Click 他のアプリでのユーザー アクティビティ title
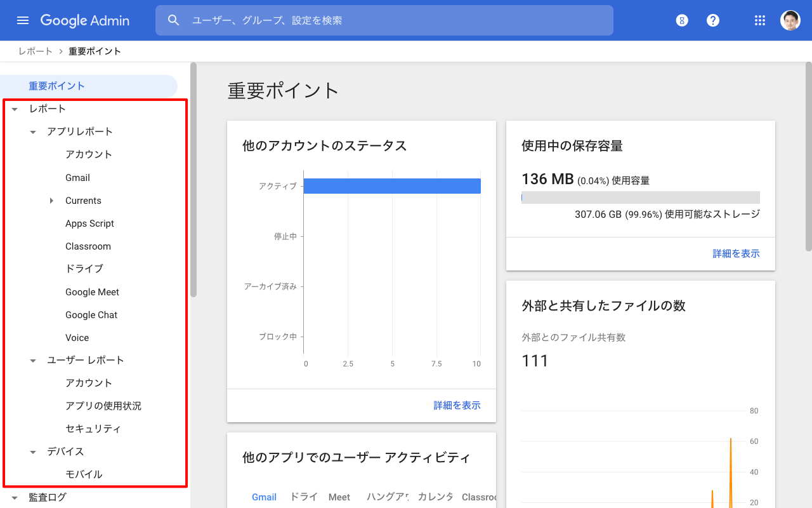 tap(357, 457)
